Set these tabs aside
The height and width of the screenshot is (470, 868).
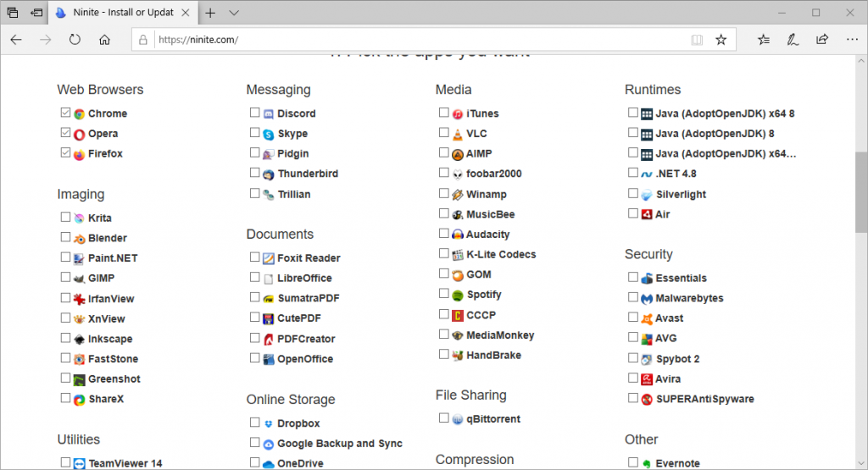tap(36, 12)
